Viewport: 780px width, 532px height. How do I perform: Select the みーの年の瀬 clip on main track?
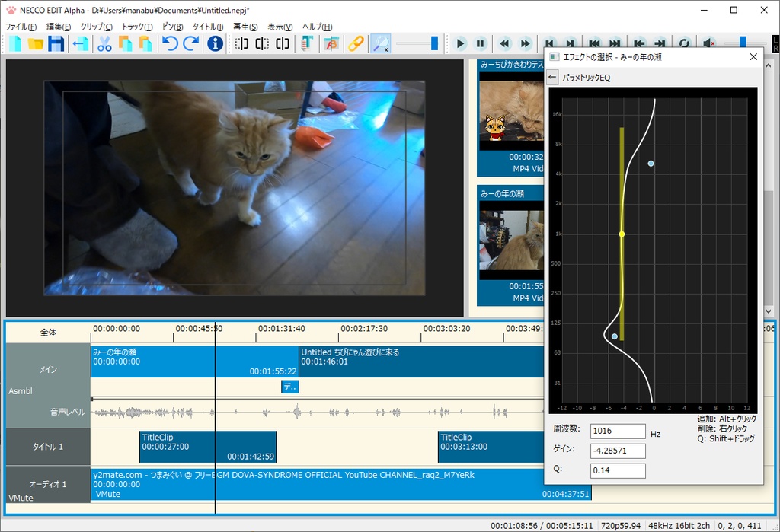pyautogui.click(x=194, y=362)
